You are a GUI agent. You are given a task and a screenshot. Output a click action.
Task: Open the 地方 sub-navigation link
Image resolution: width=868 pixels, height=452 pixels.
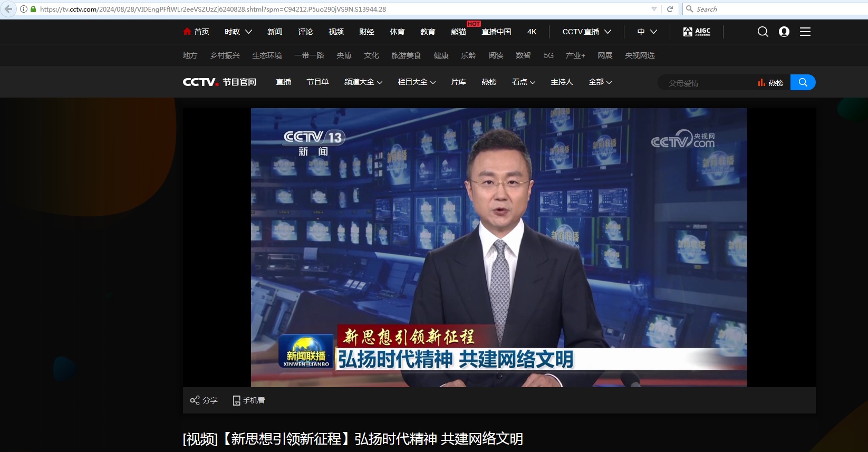pyautogui.click(x=190, y=55)
